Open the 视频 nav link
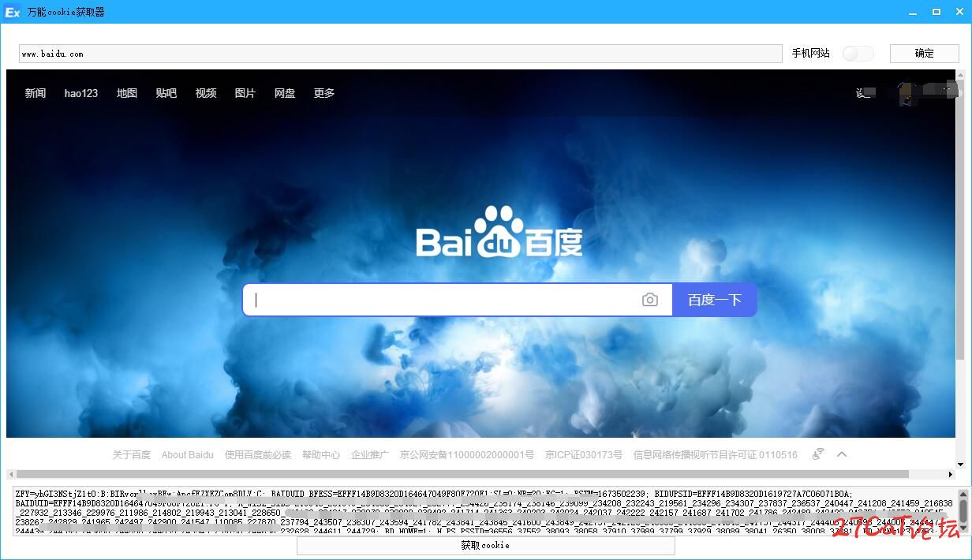 tap(206, 93)
